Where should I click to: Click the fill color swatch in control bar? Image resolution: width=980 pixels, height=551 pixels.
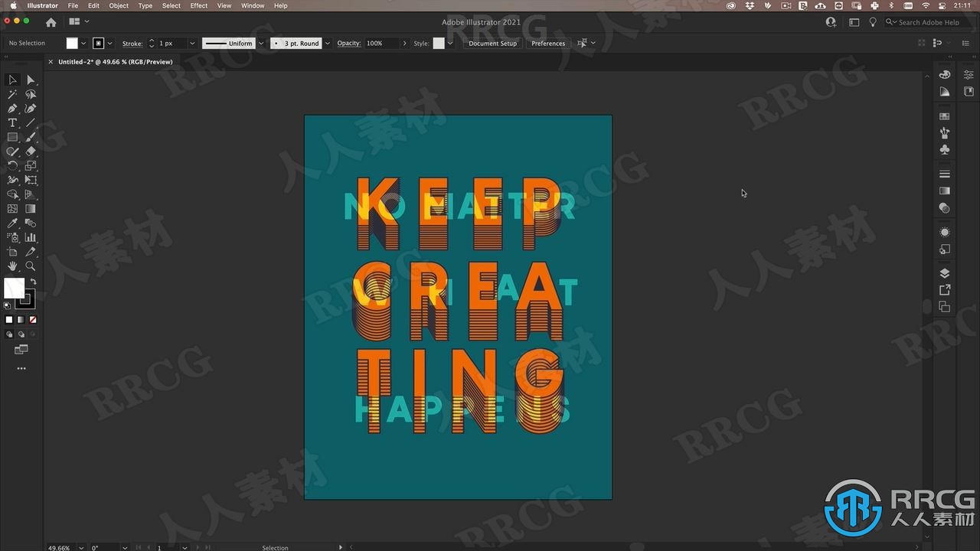[72, 44]
